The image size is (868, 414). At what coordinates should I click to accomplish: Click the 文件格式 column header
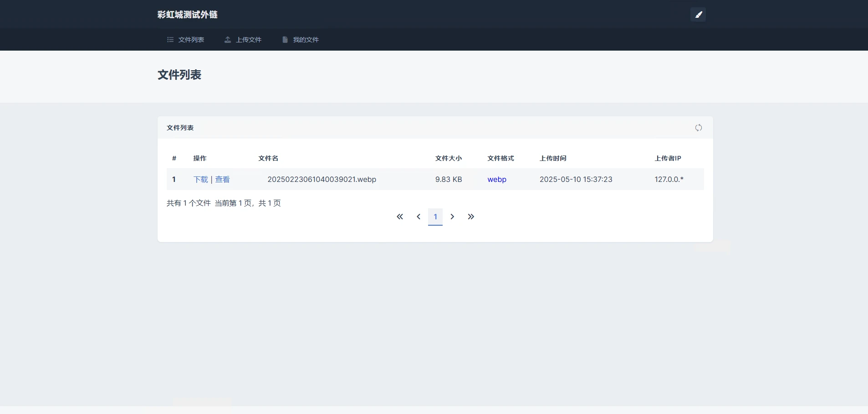[501, 158]
